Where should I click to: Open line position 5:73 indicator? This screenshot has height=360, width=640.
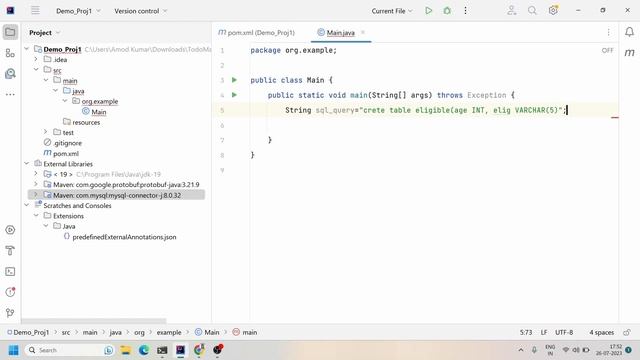click(x=526, y=332)
